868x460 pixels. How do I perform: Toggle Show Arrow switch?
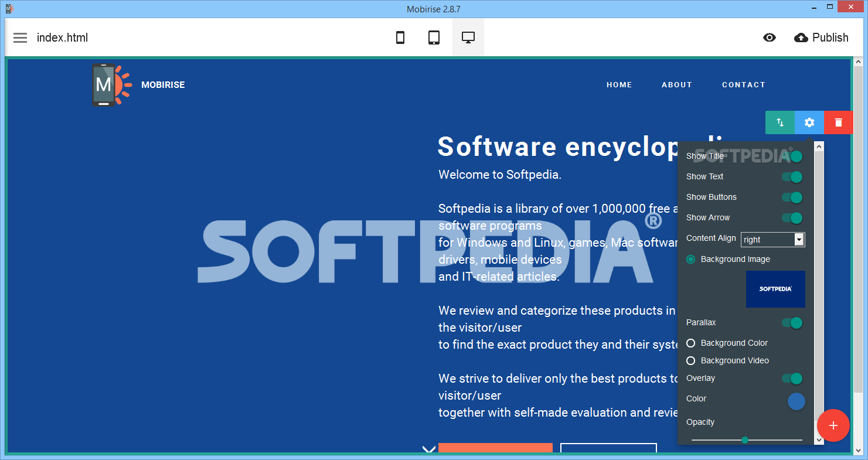[x=792, y=218]
